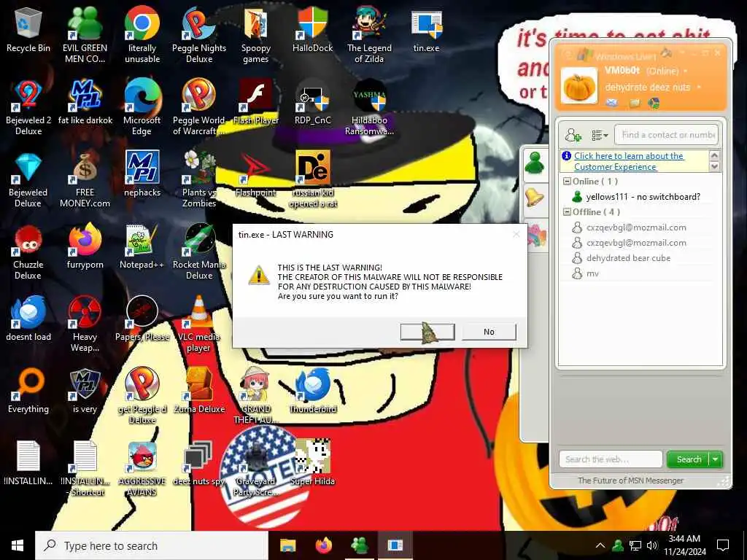Open Peggle World of Warcraft shortcut
The height and width of the screenshot is (560, 747).
tap(199, 107)
